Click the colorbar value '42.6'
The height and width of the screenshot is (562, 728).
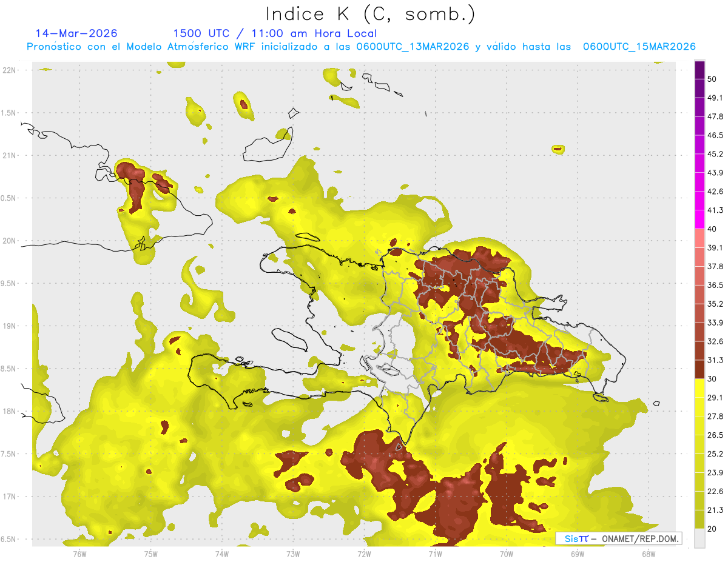[715, 192]
